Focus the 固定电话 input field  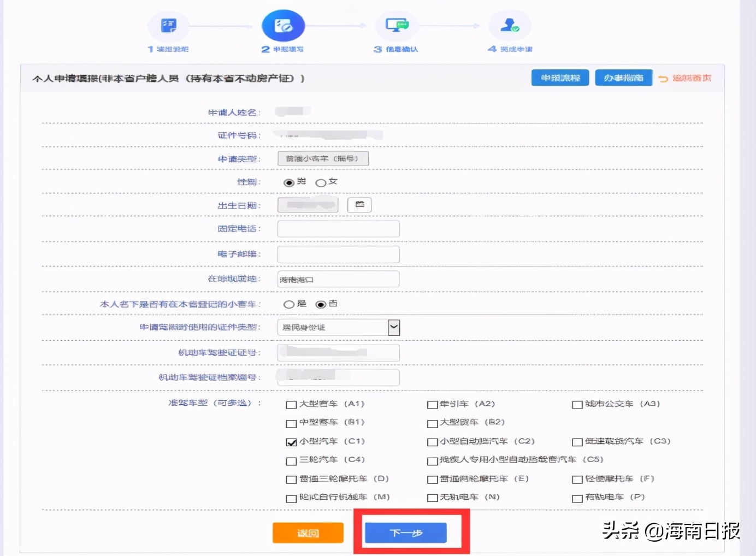[339, 229]
